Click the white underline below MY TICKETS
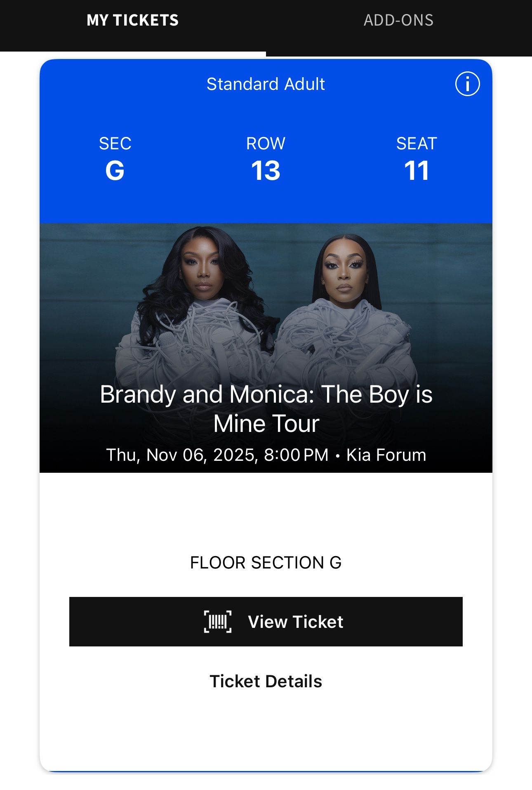The image size is (532, 790). click(x=133, y=54)
